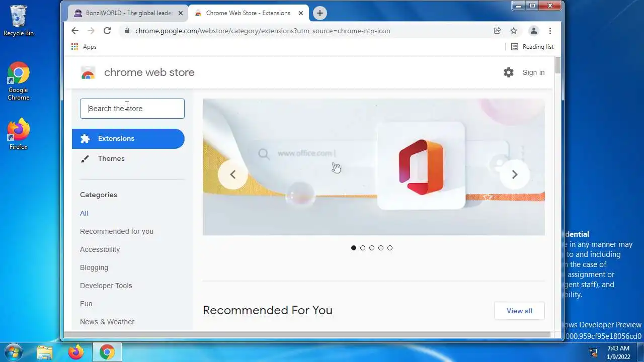The image size is (644, 362).
Task: Select the Firefox desktop shortcut
Action: pyautogui.click(x=19, y=134)
